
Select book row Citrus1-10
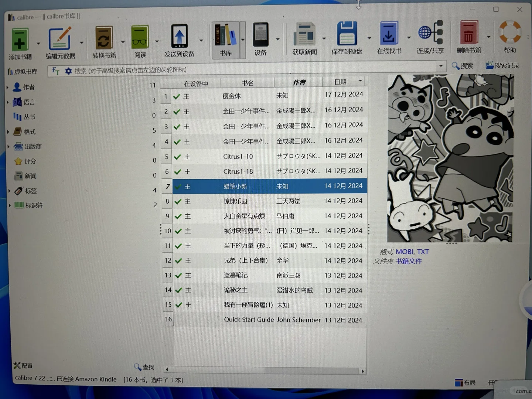click(265, 156)
